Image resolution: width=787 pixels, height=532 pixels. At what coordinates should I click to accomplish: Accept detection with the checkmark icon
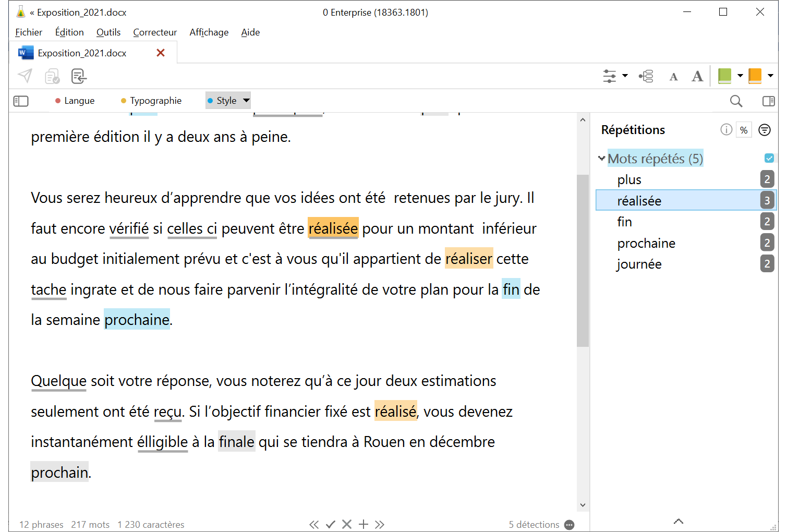tap(330, 524)
